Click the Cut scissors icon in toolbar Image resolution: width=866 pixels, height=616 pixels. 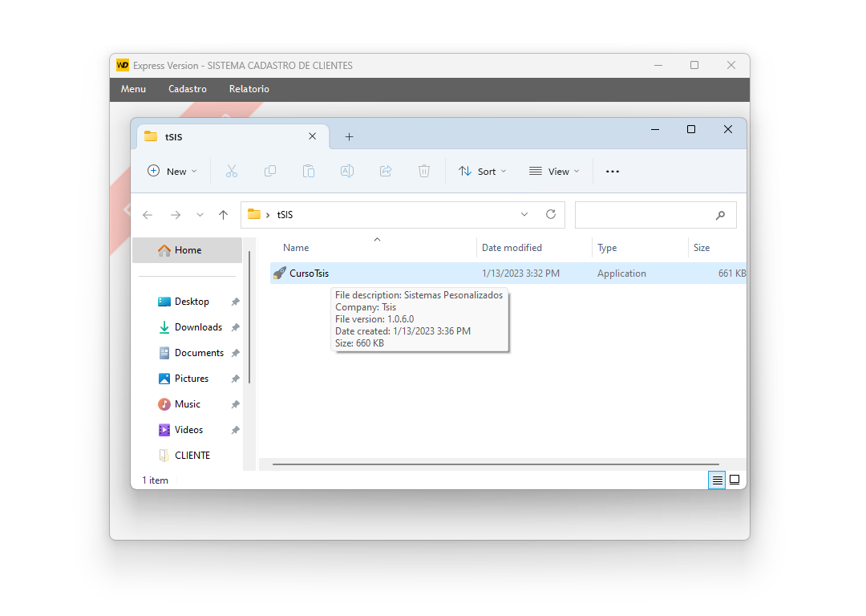tap(232, 171)
